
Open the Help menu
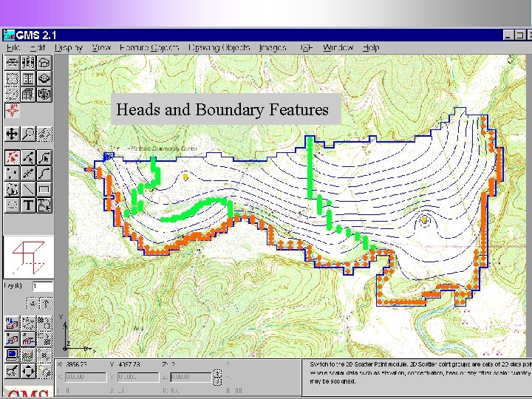[371, 47]
